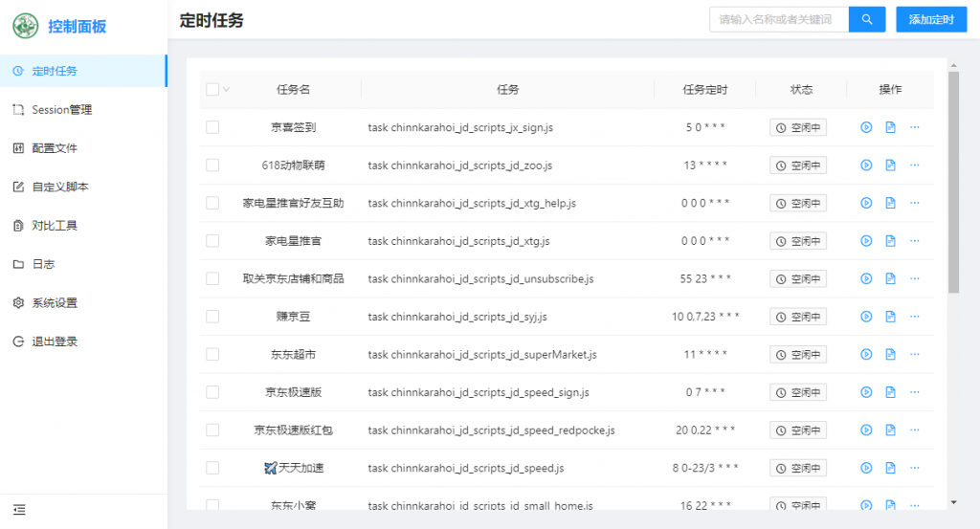The image size is (980, 529).
Task: Expand selection dropdown arrow beside header checkbox
Action: [227, 90]
